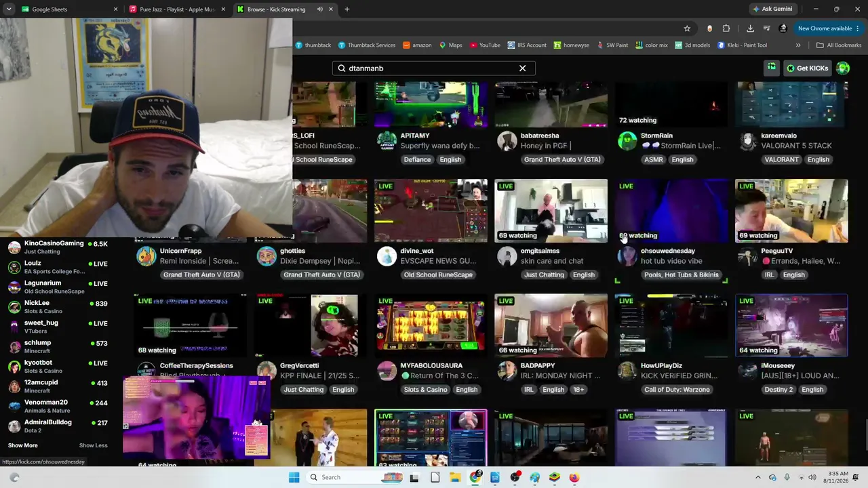Open BADPAPPY channel avatar

tap(507, 371)
